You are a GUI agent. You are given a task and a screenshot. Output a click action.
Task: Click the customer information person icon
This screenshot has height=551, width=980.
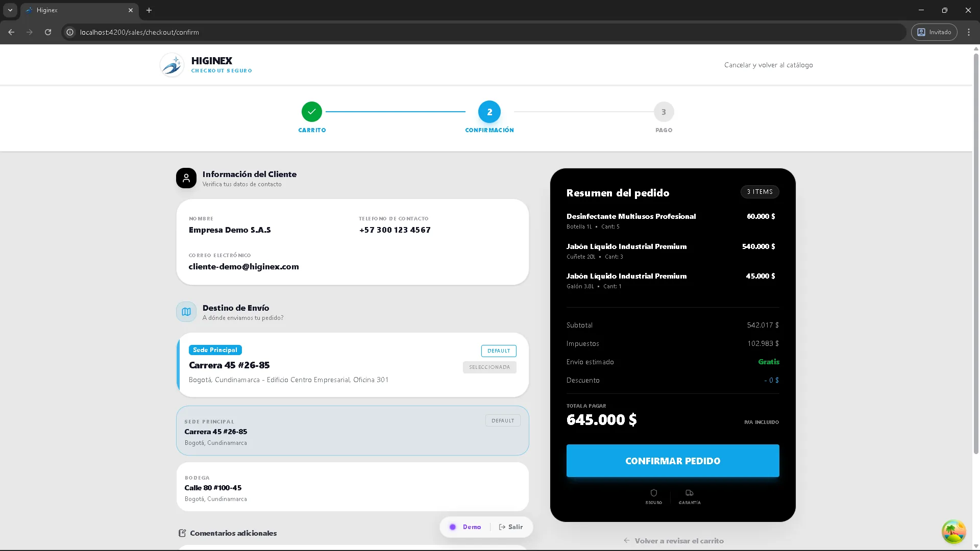click(x=186, y=178)
